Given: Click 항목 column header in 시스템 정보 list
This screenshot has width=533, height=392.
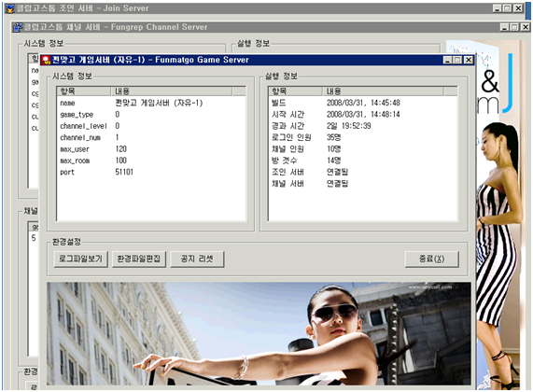Looking at the screenshot, I should tap(84, 91).
